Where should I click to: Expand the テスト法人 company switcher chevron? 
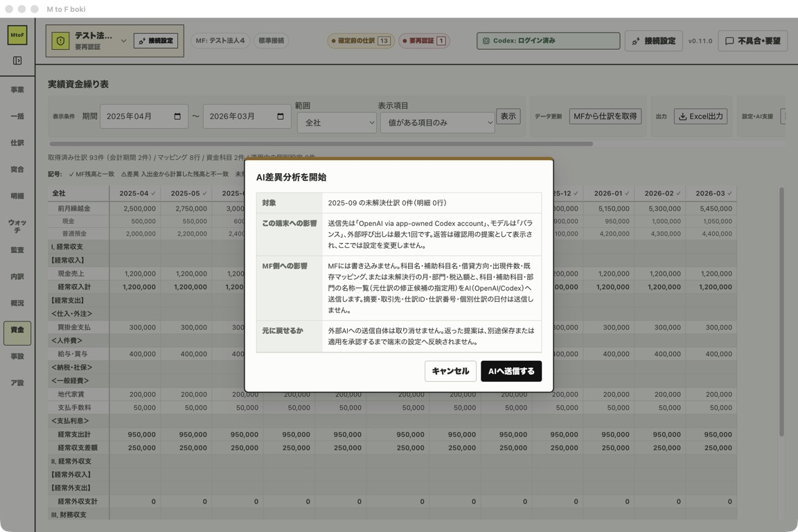(123, 41)
